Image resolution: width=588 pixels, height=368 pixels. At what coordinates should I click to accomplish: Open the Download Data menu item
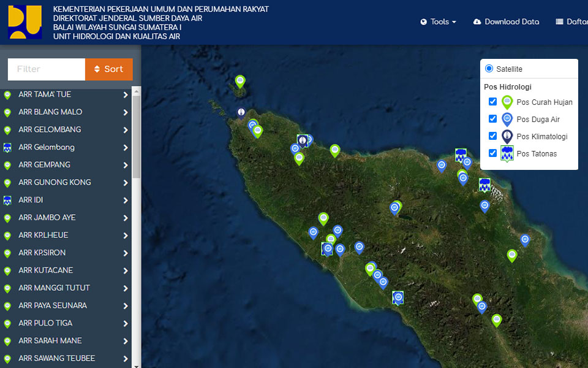tap(506, 21)
